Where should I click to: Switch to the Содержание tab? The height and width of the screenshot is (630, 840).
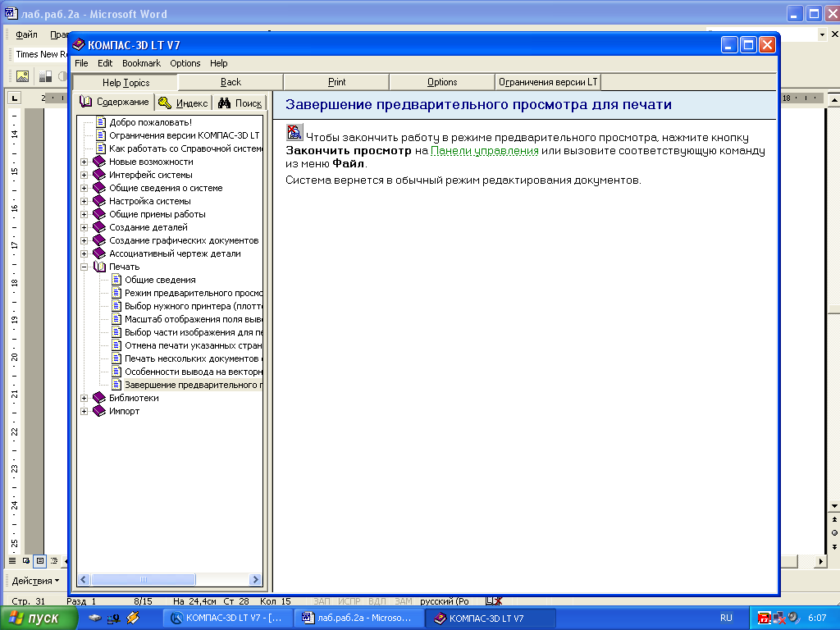pyautogui.click(x=115, y=102)
